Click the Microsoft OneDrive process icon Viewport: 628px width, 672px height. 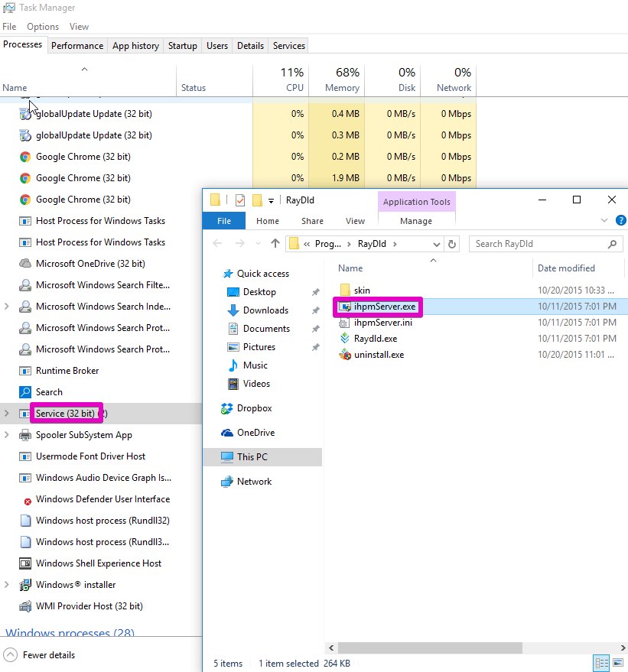[25, 264]
